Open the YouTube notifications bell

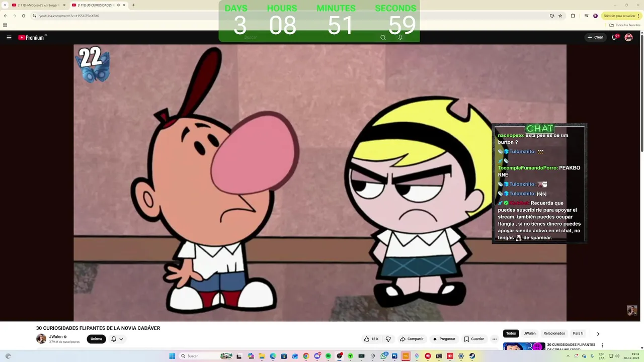pos(614,37)
